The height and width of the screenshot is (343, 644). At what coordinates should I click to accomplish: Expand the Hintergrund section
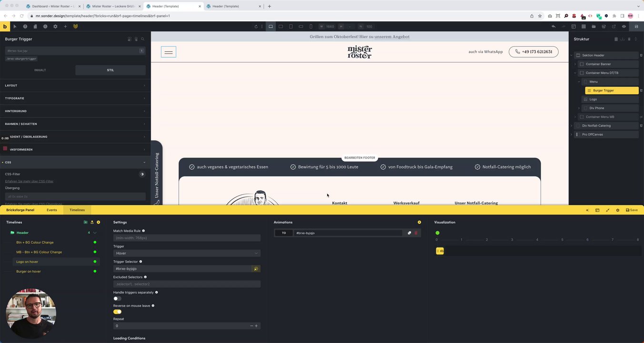point(75,111)
